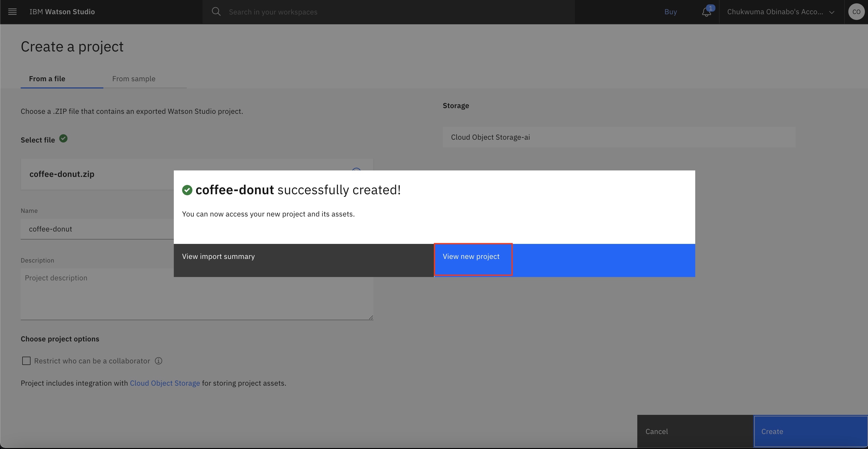The width and height of the screenshot is (868, 449).
Task: Open the notifications bell icon
Action: (706, 12)
